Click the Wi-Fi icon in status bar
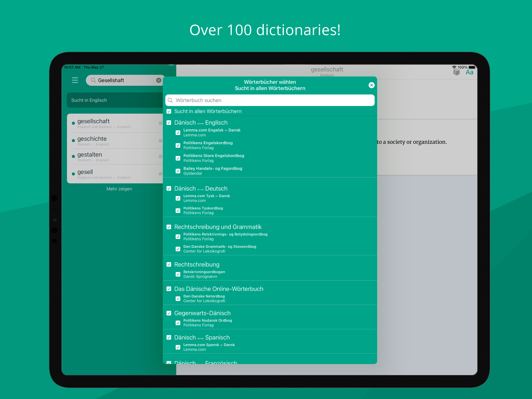 [x=454, y=67]
